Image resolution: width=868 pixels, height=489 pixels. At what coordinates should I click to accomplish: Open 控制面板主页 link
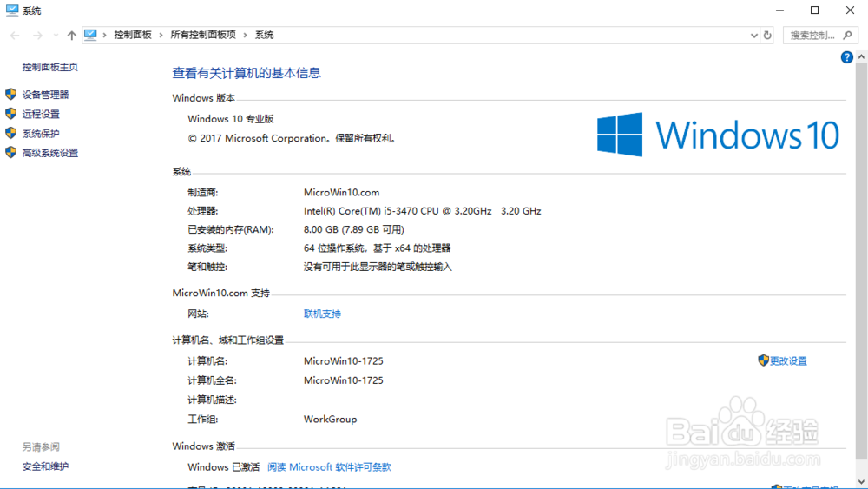pos(49,67)
